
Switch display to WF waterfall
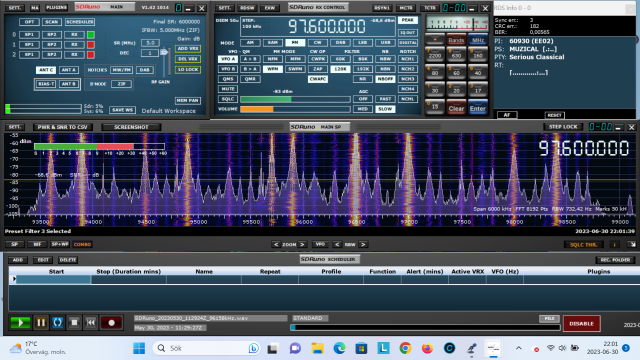pos(37,244)
